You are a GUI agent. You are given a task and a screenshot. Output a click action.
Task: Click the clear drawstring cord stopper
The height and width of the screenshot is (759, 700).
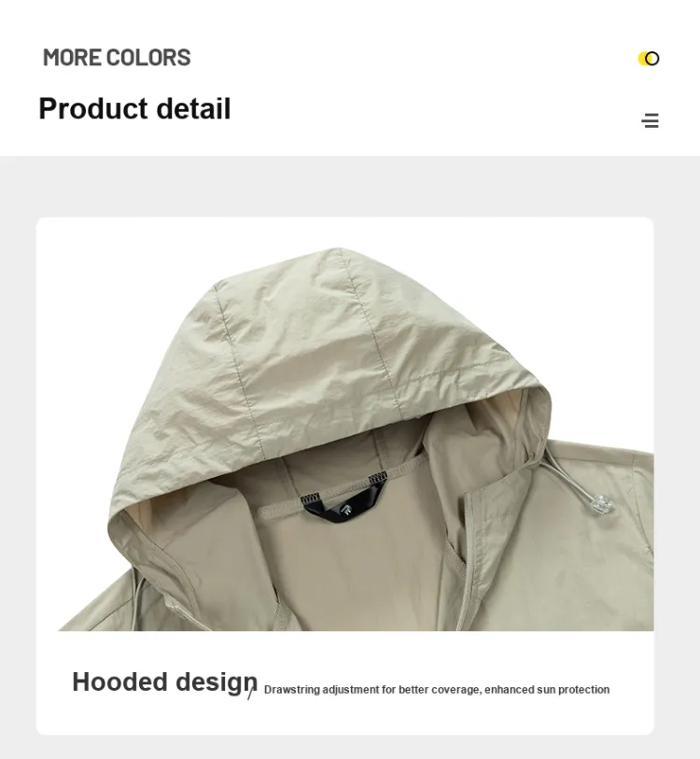point(602,505)
